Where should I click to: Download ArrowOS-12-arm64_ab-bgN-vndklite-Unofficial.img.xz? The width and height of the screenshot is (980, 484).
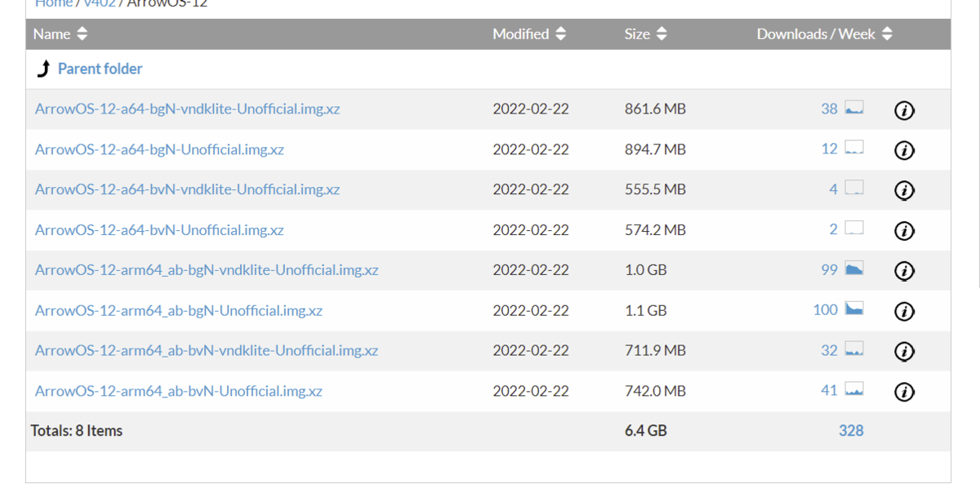(207, 270)
